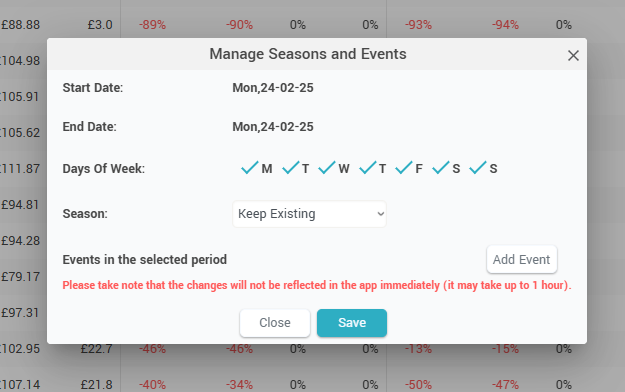Click the -50% cell in the bottom row

(x=418, y=384)
